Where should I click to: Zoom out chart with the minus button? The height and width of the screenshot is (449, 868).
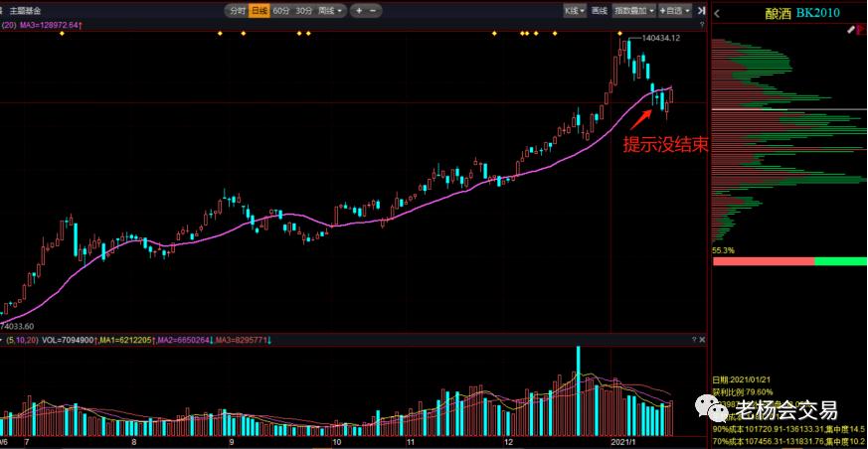pyautogui.click(x=373, y=11)
